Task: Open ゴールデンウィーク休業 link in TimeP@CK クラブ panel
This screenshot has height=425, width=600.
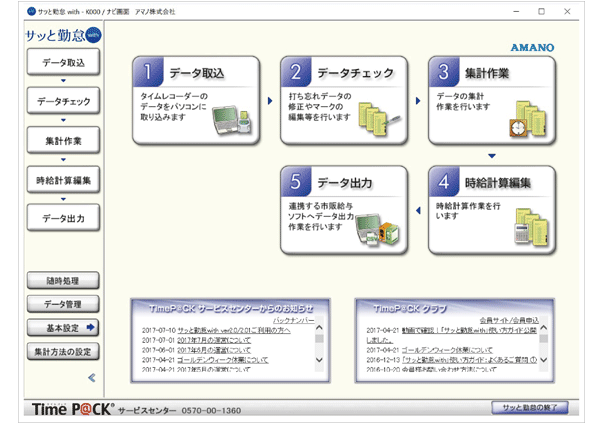Action: click(x=447, y=350)
